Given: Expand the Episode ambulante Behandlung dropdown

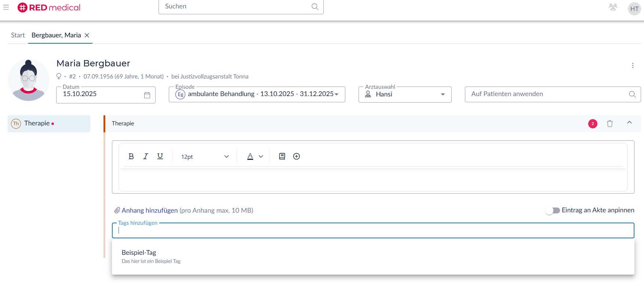Looking at the screenshot, I should coord(336,94).
